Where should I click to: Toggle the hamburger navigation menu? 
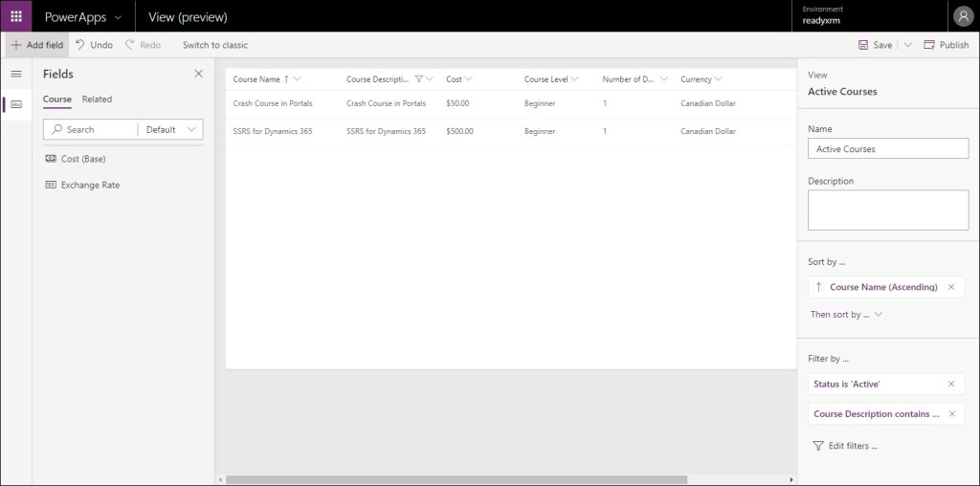pos(16,74)
